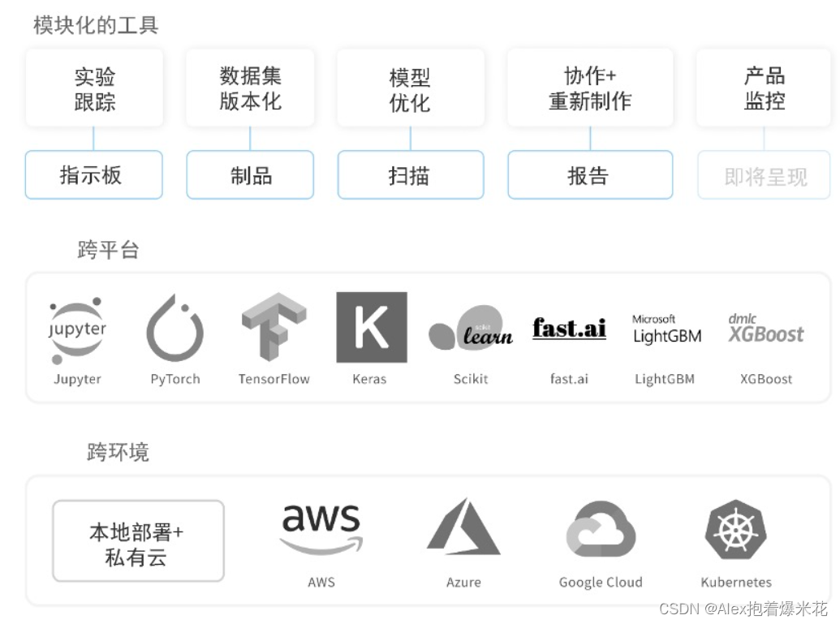Open the 报告 box
The image size is (840, 624).
point(590,174)
